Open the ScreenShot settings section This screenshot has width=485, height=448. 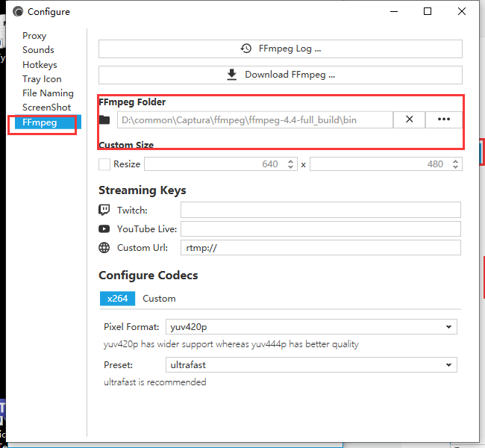tap(47, 108)
